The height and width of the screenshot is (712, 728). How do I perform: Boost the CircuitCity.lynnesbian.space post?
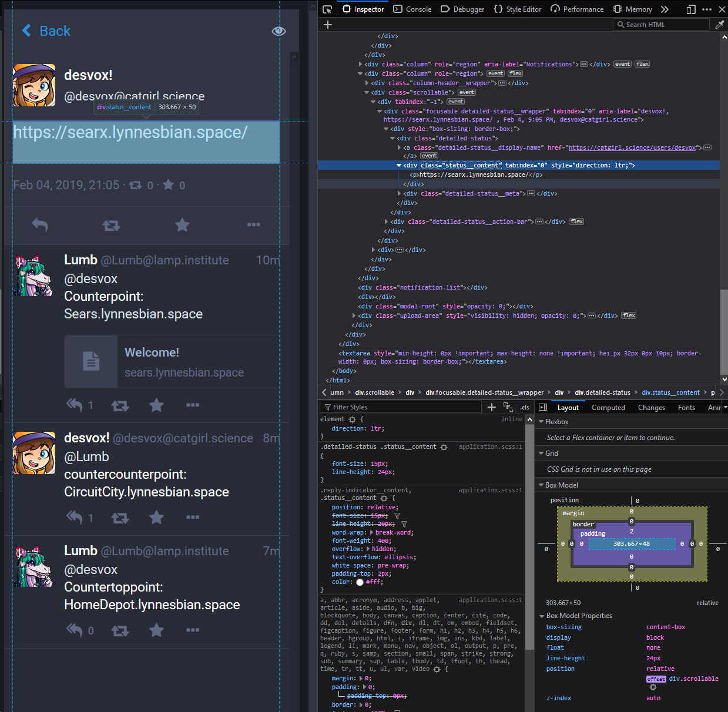[120, 518]
